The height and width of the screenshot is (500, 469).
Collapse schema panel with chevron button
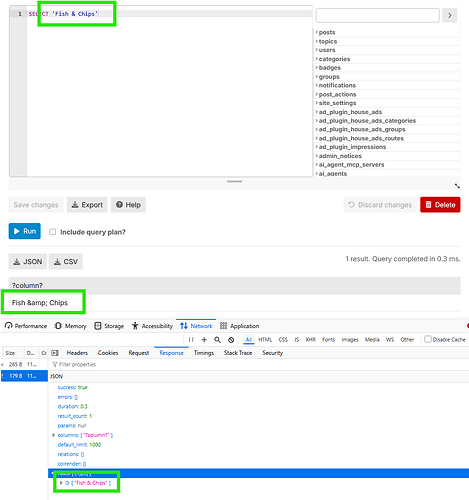(450, 15)
